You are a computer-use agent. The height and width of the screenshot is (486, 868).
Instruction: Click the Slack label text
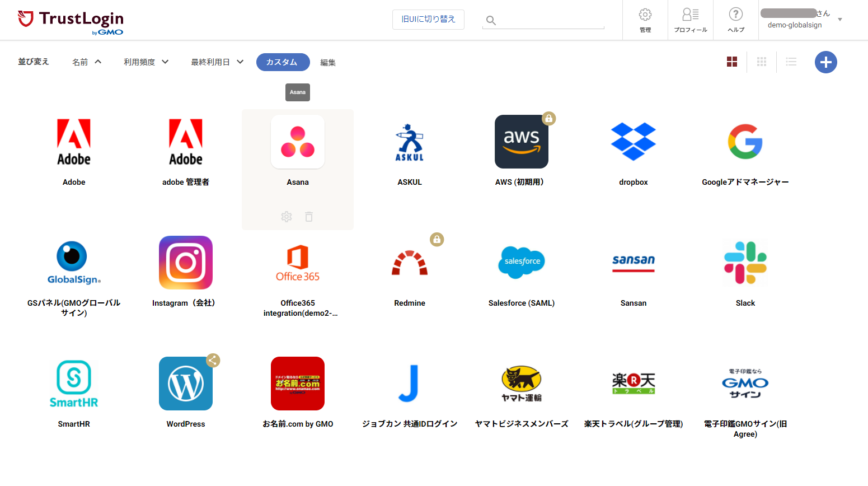tap(745, 303)
